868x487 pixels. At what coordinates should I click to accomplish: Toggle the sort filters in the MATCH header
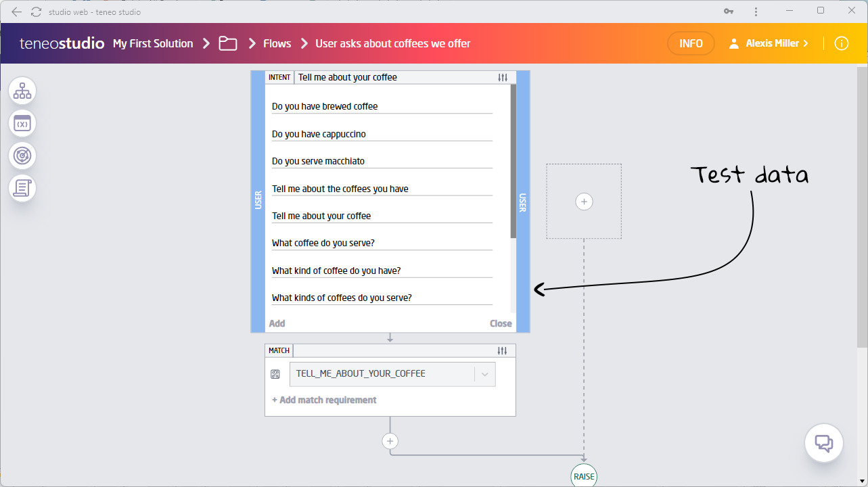pos(502,350)
